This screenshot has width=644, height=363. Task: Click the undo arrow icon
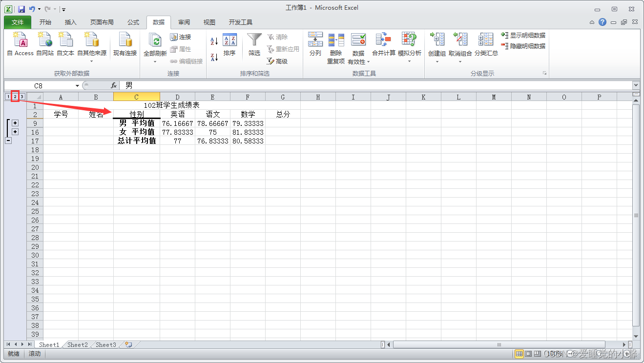tap(32, 9)
